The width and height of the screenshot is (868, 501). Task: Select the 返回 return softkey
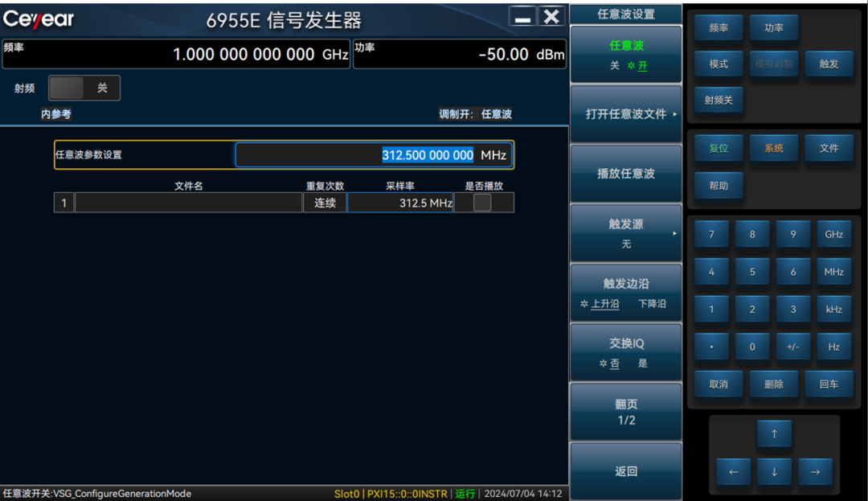pos(626,471)
